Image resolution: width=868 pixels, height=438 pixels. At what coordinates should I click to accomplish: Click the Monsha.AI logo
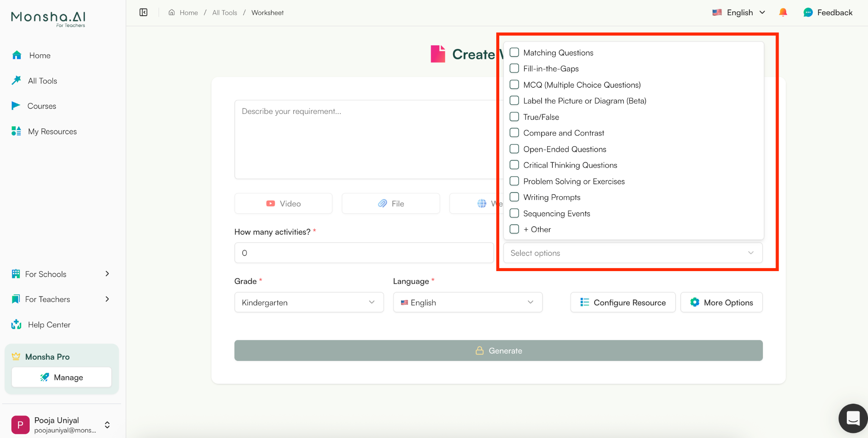click(x=48, y=19)
